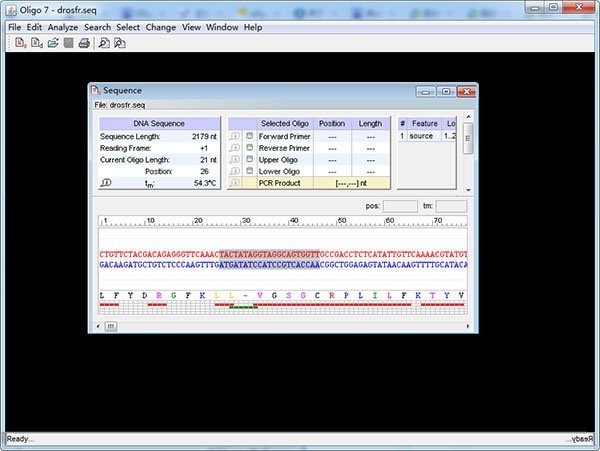The image size is (600, 451).
Task: Click the highlighted lower strand complement sequence
Action: pyautogui.click(x=269, y=264)
